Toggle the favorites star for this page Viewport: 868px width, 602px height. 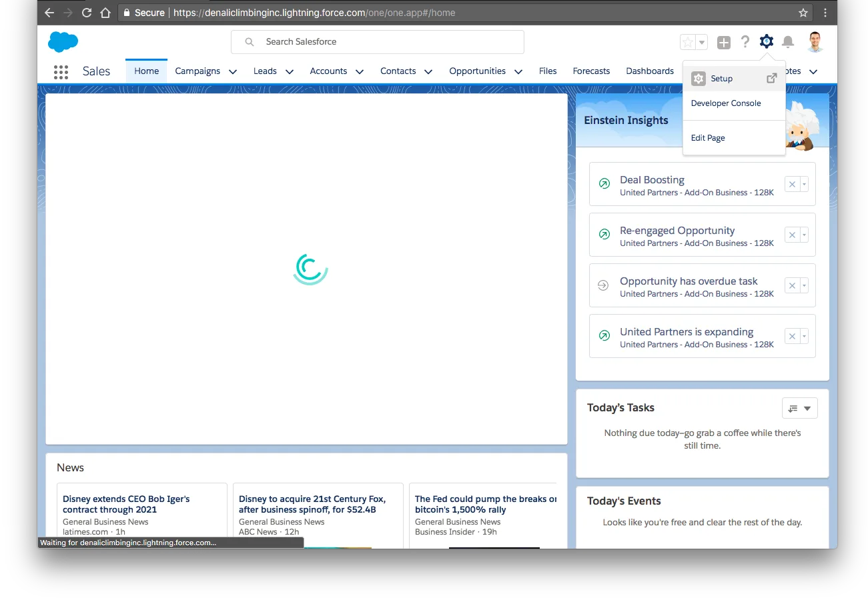[x=687, y=41]
